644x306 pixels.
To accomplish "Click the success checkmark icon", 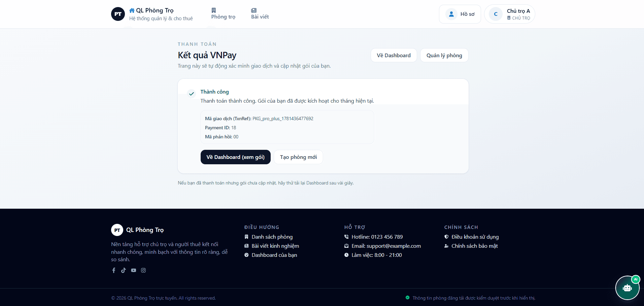I will coord(192,94).
